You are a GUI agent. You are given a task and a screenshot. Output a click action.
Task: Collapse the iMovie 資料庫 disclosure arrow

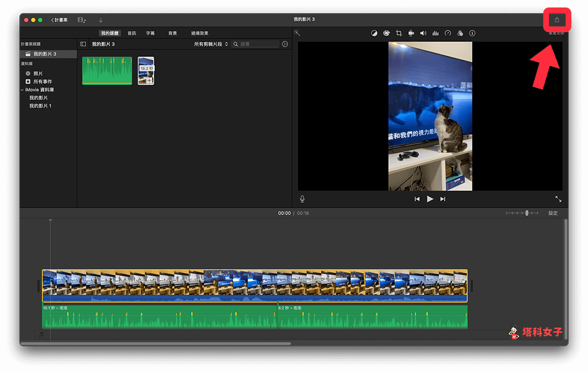pos(22,90)
